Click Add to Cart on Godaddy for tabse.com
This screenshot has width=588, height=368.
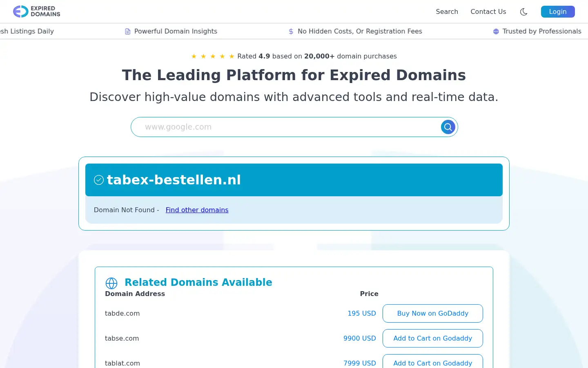tap(432, 338)
